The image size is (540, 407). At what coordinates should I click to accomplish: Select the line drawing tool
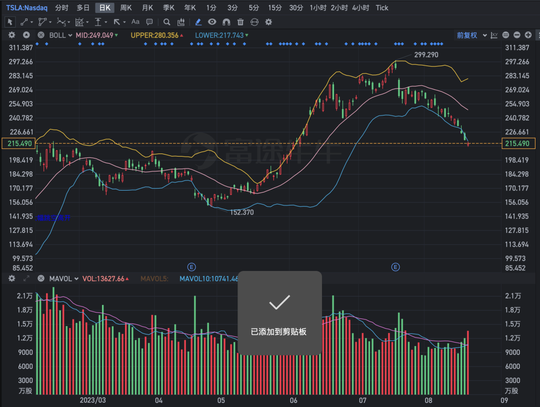click(24, 22)
